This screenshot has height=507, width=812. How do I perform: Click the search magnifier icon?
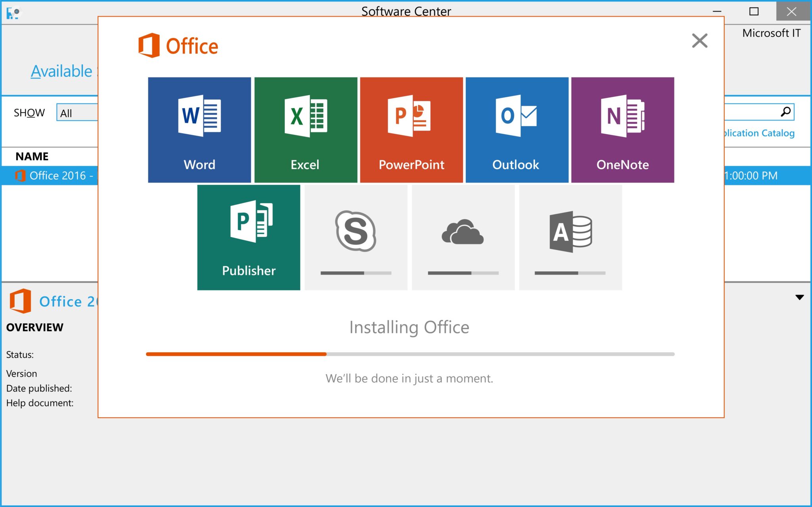point(785,112)
